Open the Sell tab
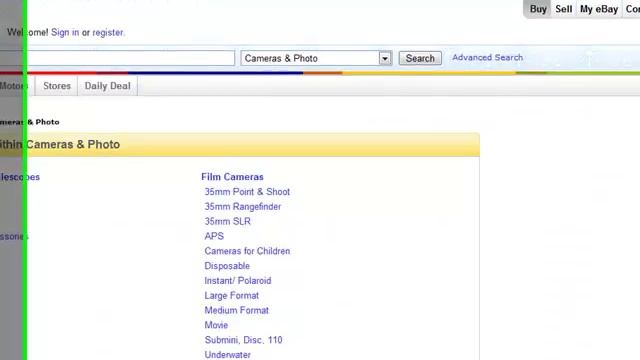The height and width of the screenshot is (360, 640). [563, 9]
